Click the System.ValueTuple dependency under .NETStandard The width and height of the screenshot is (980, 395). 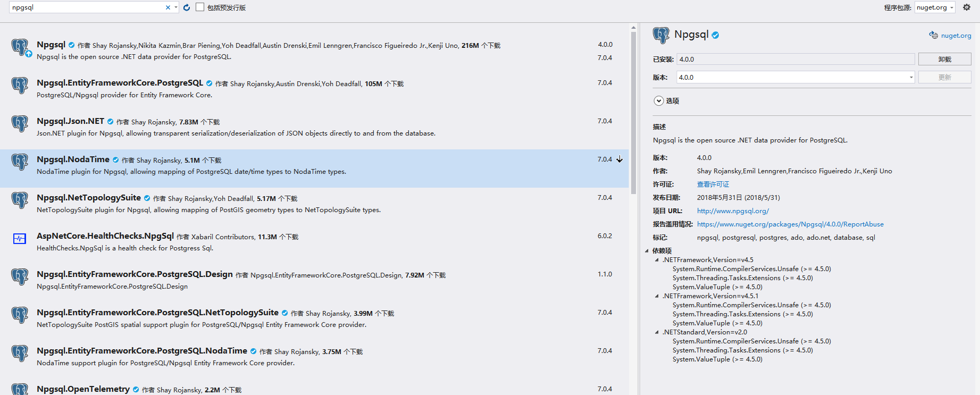pyautogui.click(x=717, y=359)
